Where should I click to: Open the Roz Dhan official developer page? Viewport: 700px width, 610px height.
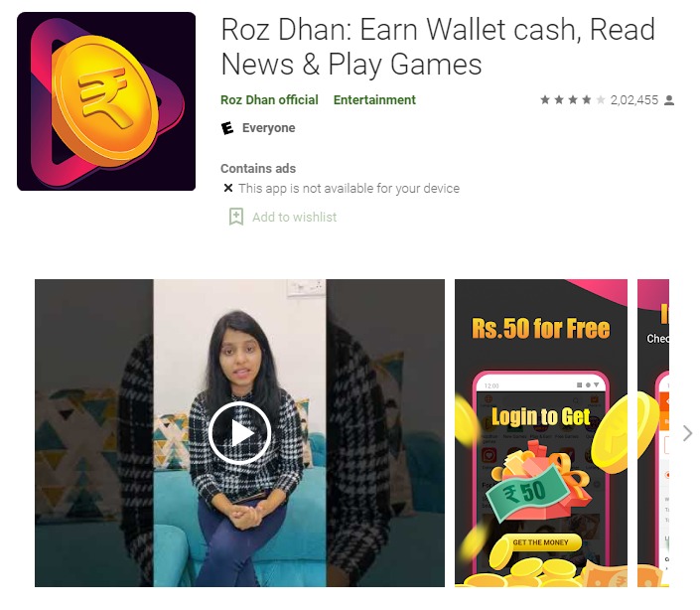(269, 99)
